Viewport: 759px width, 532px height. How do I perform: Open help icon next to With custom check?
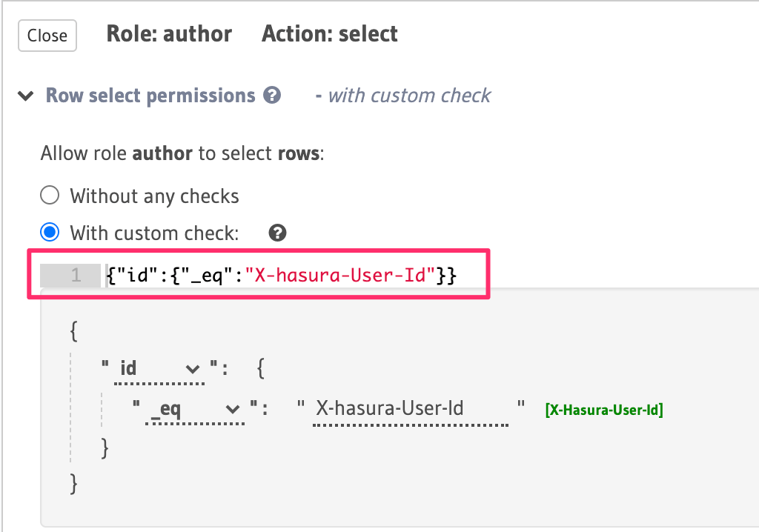click(x=278, y=233)
